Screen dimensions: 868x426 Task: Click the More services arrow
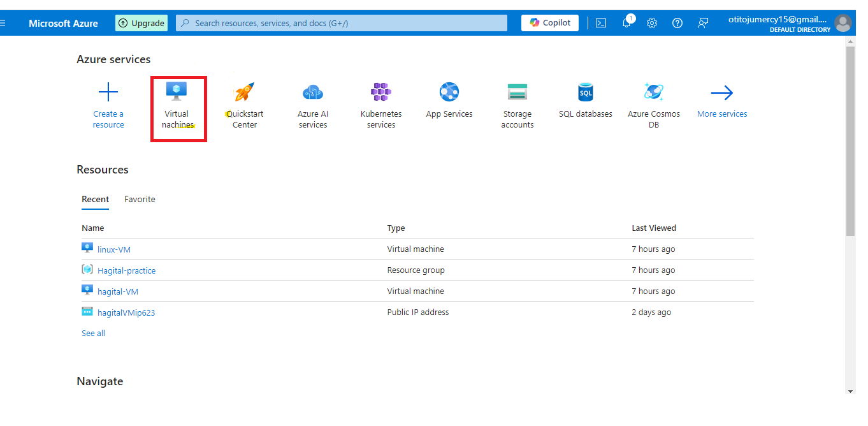click(722, 93)
